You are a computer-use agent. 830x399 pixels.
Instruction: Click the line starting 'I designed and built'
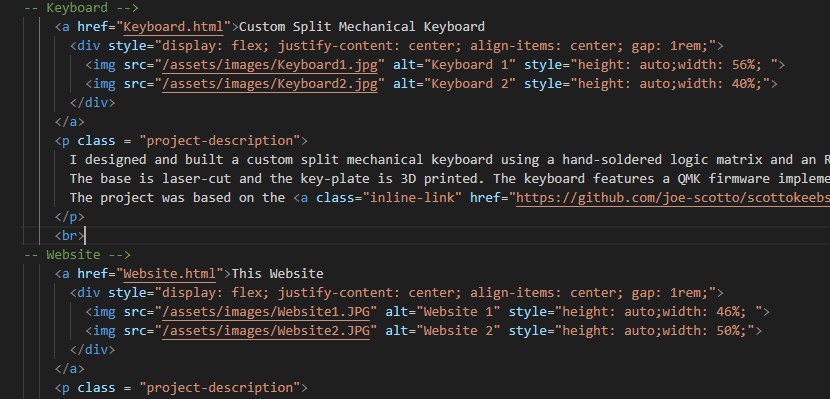(450, 159)
